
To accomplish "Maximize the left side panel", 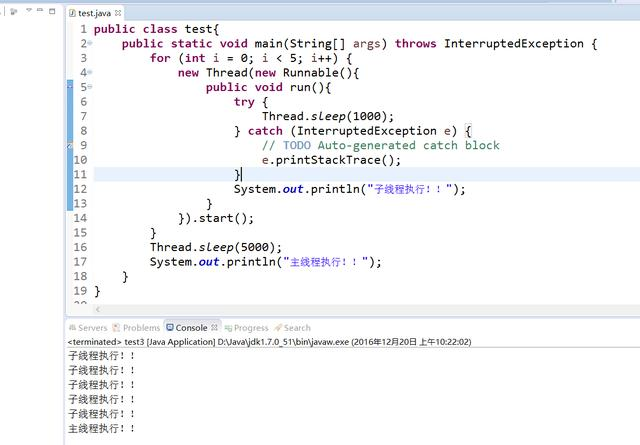I will point(52,11).
